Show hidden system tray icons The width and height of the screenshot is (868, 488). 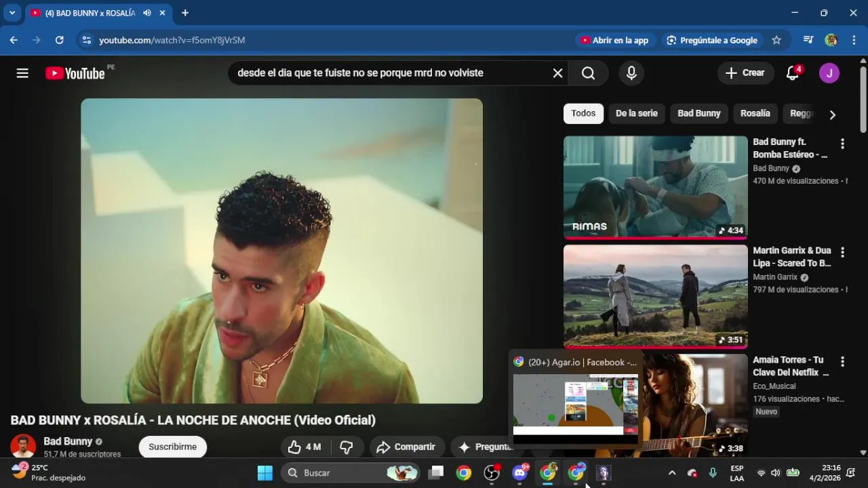tap(672, 473)
